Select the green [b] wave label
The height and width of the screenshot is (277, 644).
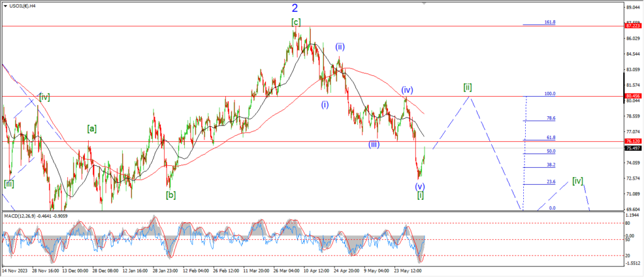coord(170,195)
